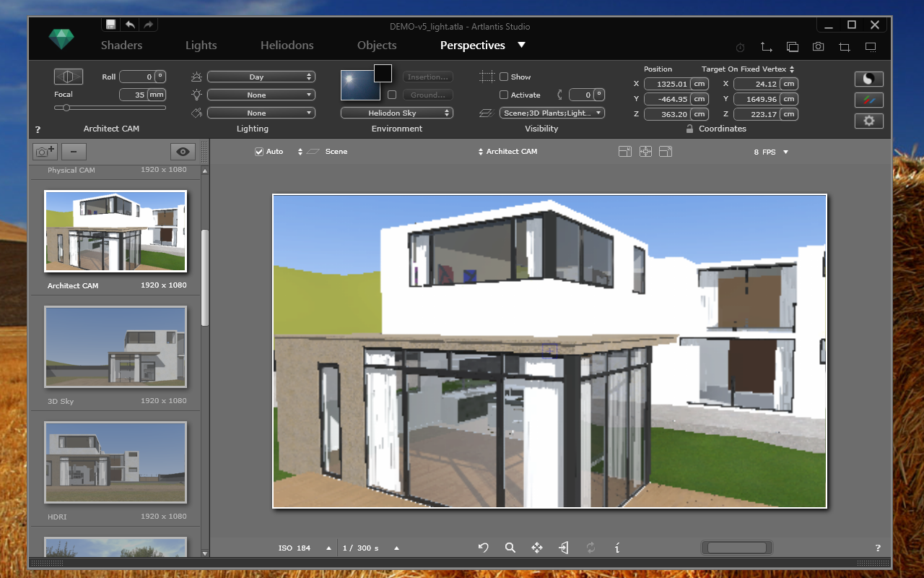The height and width of the screenshot is (578, 924).
Task: Select the Architect CAM view thumbnail
Action: coord(115,231)
